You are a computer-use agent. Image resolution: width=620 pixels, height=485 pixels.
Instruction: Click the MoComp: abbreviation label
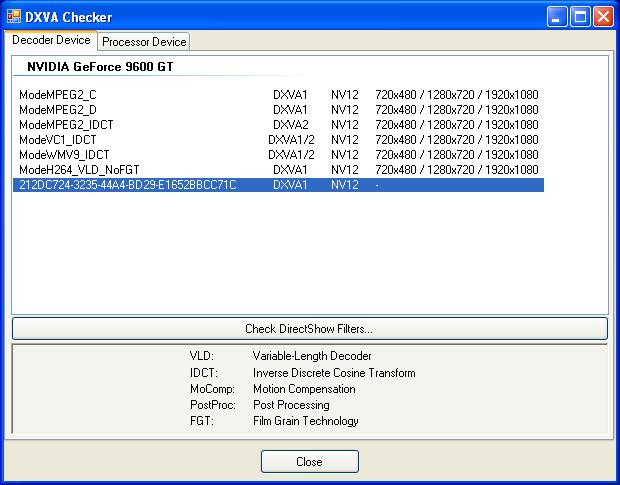212,389
